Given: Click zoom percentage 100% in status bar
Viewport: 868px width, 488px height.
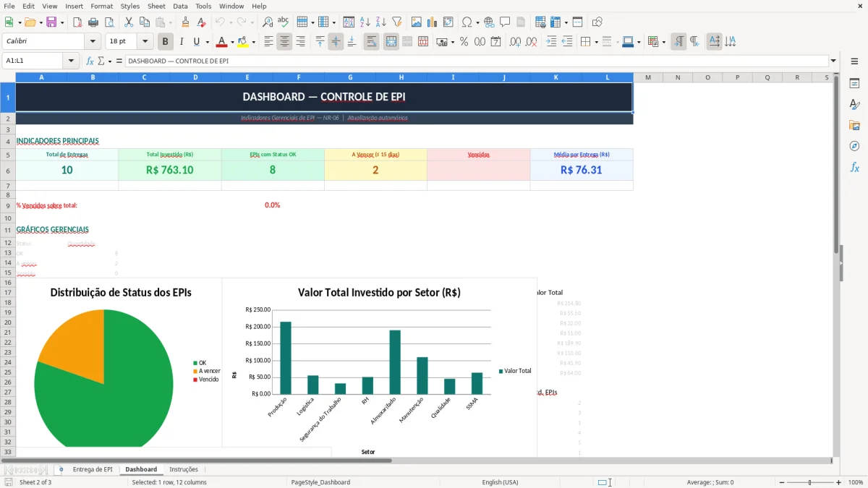Looking at the screenshot, I should (856, 482).
